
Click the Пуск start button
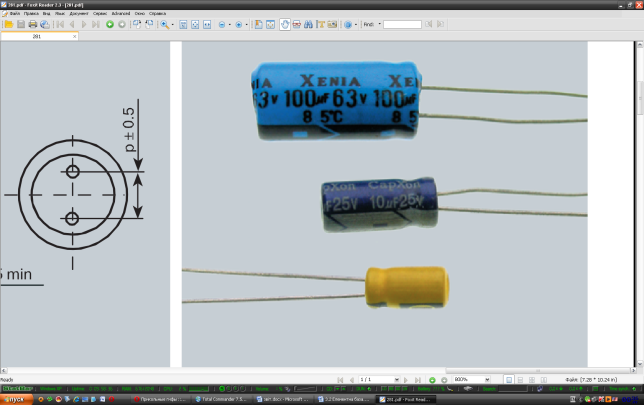(16, 399)
